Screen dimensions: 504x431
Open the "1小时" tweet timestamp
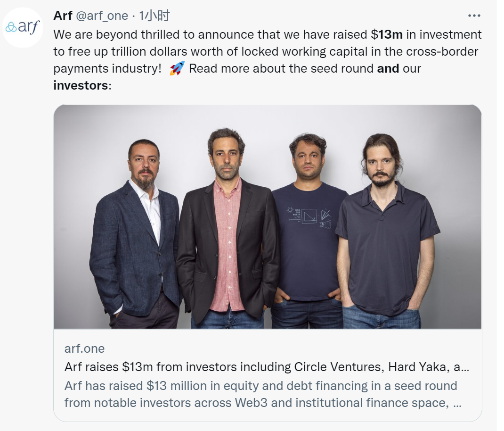tap(154, 16)
